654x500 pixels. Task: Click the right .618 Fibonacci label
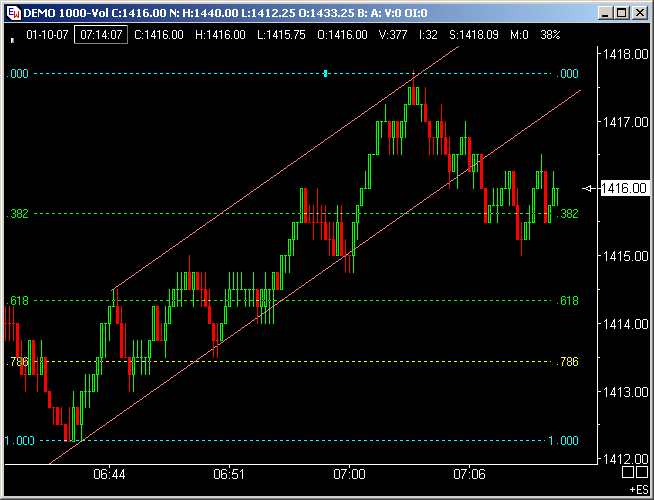[567, 301]
